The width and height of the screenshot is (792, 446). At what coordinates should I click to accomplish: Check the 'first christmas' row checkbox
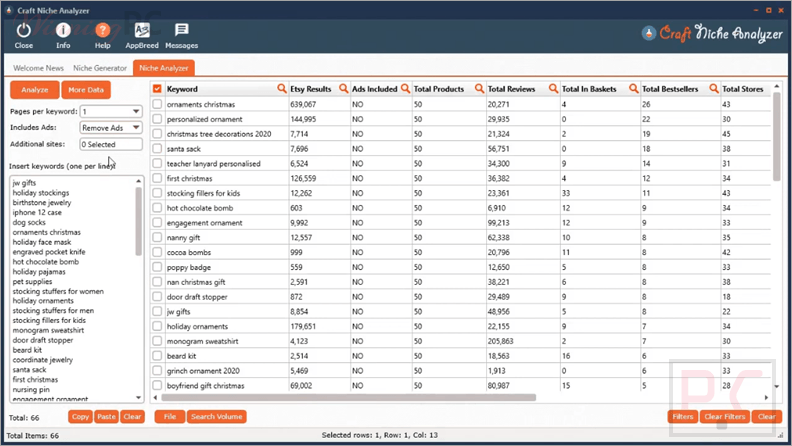pos(157,178)
